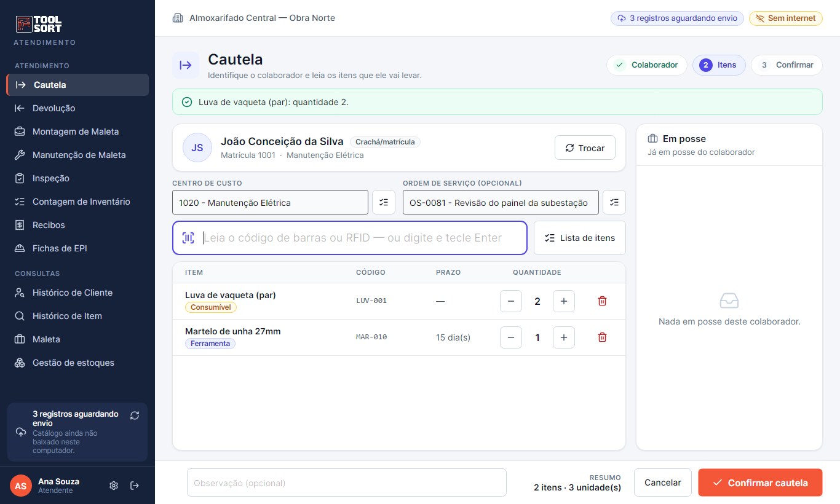This screenshot has width=840, height=504.
Task: Click the 3 registros aguardando envio badge
Action: (x=677, y=18)
